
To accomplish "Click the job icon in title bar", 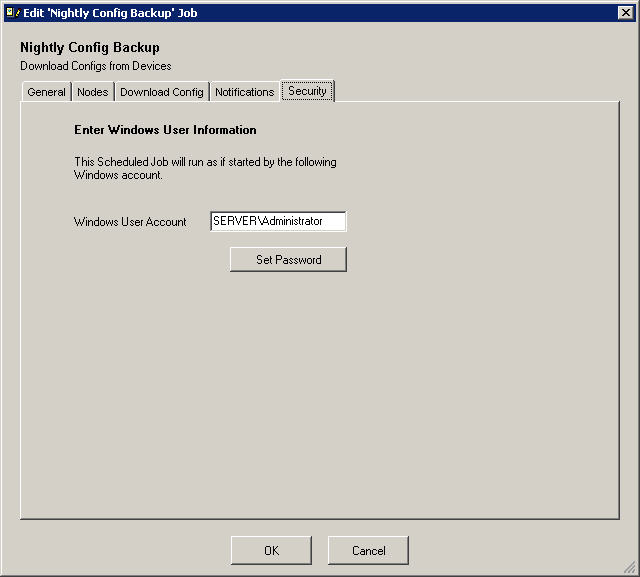I will [13, 13].
